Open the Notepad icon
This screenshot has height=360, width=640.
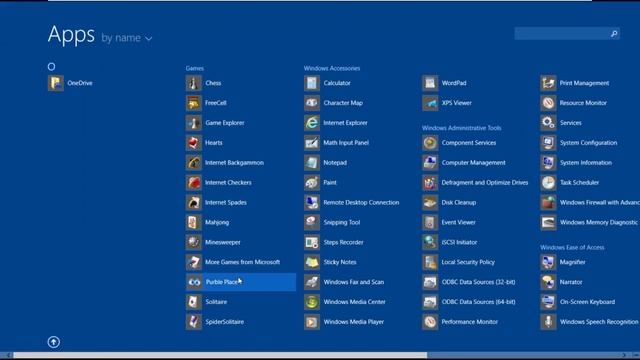(312, 163)
